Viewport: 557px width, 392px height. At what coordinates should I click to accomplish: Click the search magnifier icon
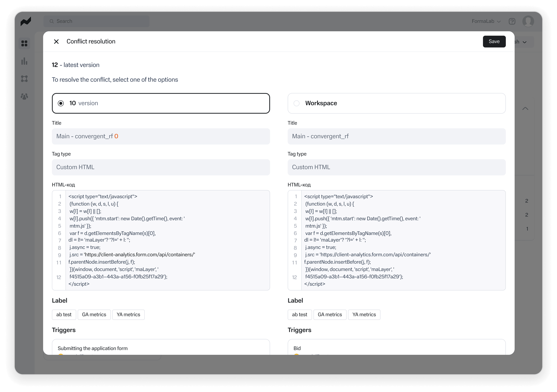pos(52,21)
